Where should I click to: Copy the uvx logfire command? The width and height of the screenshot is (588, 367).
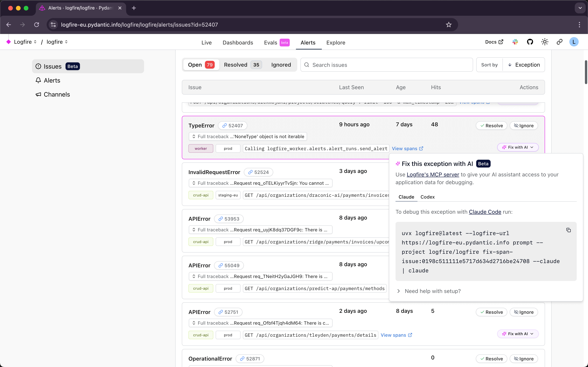[x=568, y=230]
